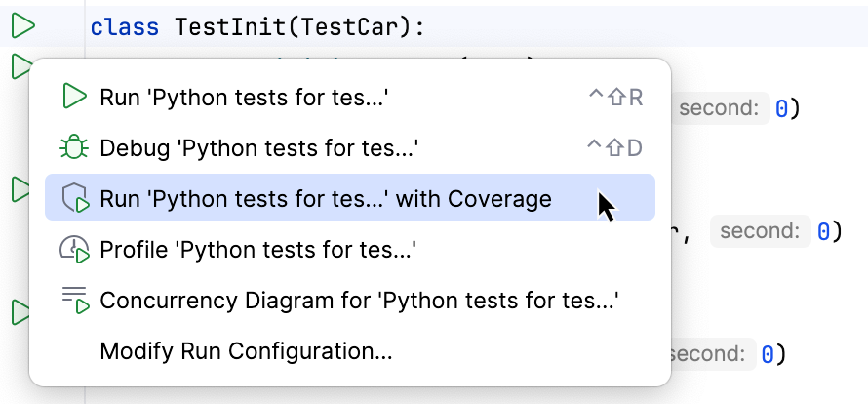Screen dimensions: 868x404
Task: Click the clock Profile icon
Action: 75,250
